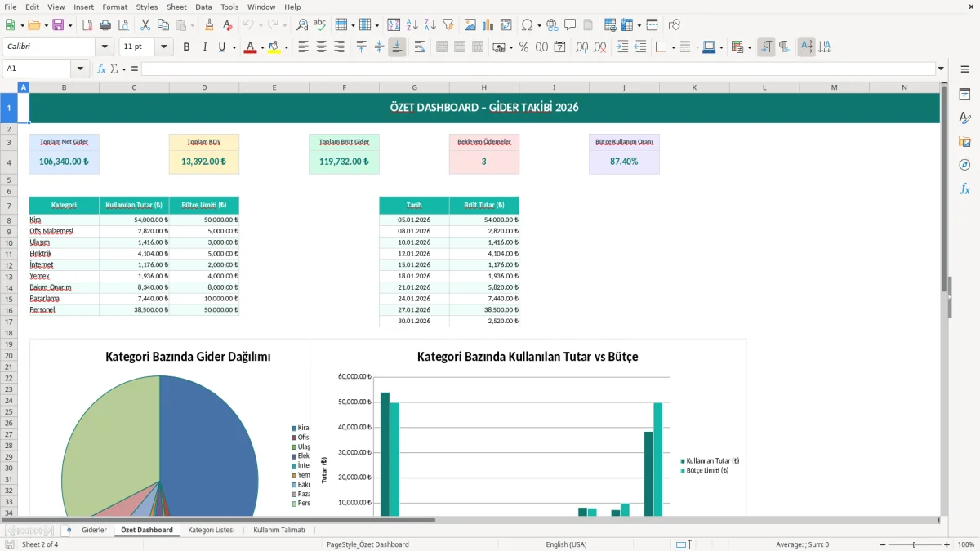The width and height of the screenshot is (980, 551).
Task: Open Function Wizard fx icon
Action: click(x=101, y=69)
